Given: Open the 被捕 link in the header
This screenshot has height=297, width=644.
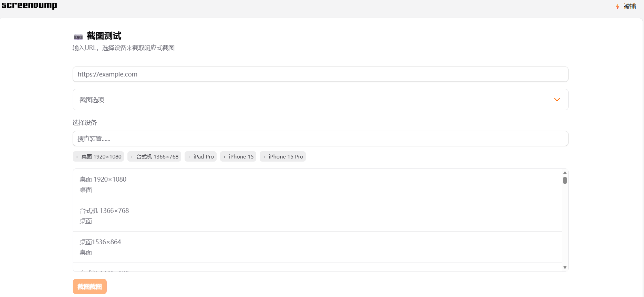Looking at the screenshot, I should coord(630,7).
